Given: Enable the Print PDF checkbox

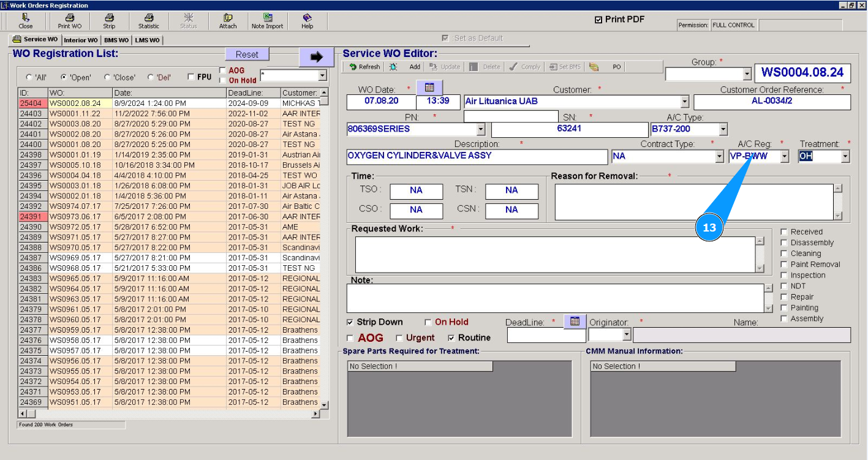Looking at the screenshot, I should pos(598,20).
